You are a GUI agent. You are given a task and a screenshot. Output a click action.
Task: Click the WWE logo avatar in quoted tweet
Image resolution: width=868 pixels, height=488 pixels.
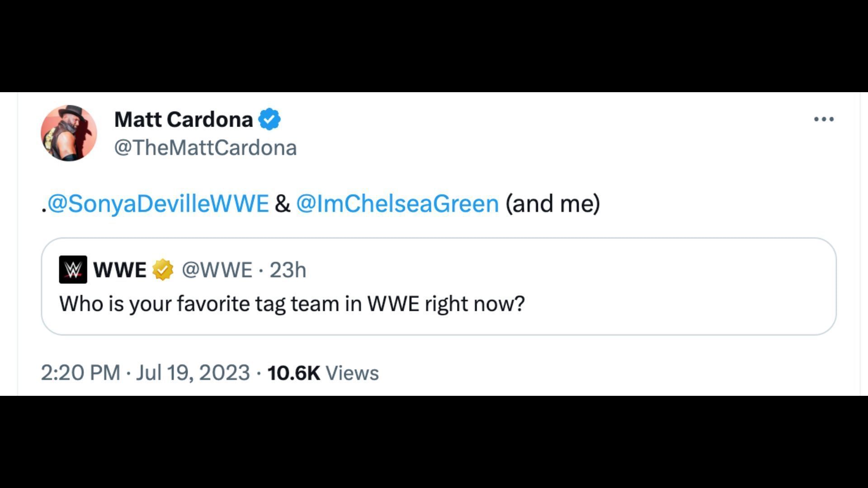tap(73, 270)
